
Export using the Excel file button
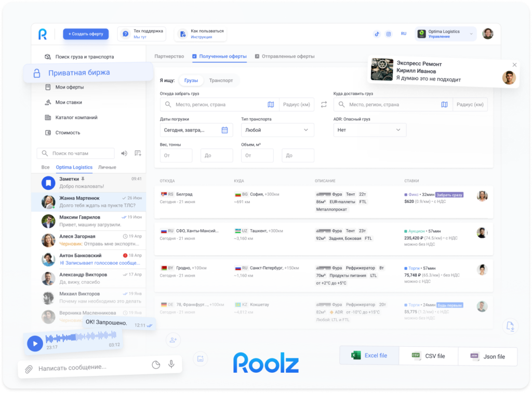point(369,356)
